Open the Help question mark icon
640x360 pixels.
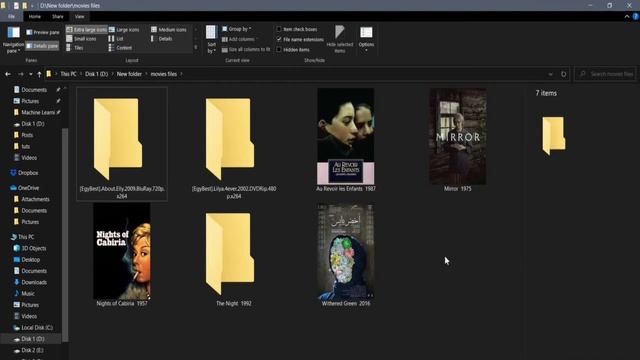tap(636, 17)
